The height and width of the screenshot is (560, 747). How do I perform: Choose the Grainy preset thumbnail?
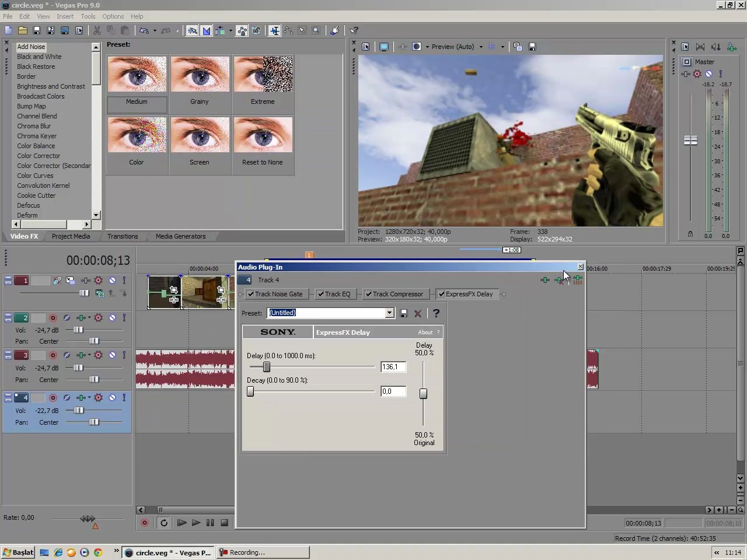click(200, 74)
